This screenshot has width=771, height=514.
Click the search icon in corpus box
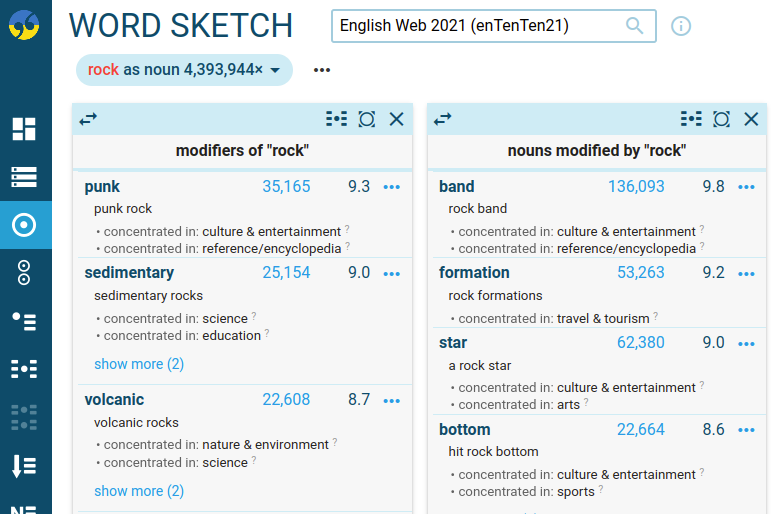pos(635,26)
